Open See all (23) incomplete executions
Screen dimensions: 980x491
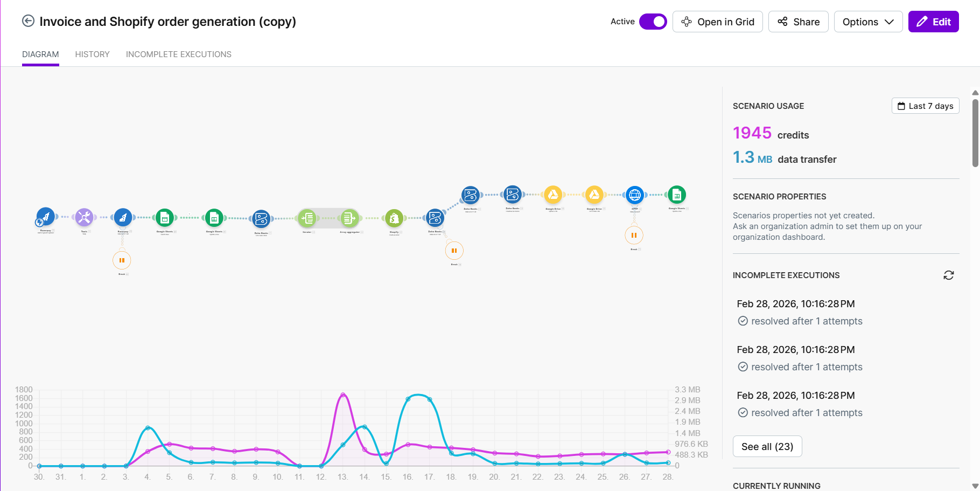tap(767, 446)
